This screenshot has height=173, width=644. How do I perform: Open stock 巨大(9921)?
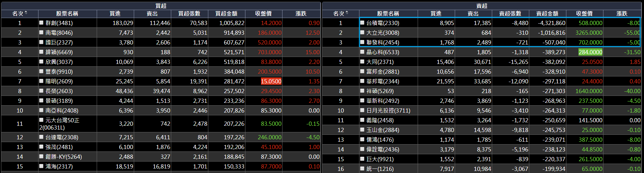380,159
